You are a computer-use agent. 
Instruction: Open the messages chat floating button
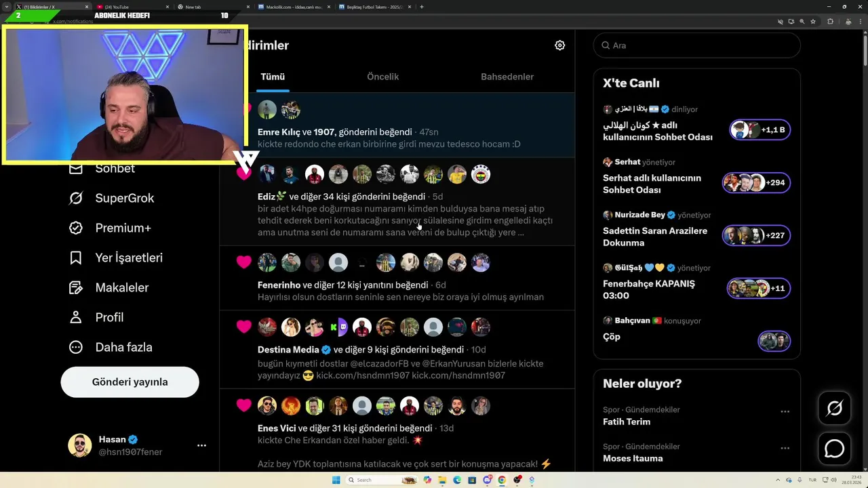click(834, 449)
